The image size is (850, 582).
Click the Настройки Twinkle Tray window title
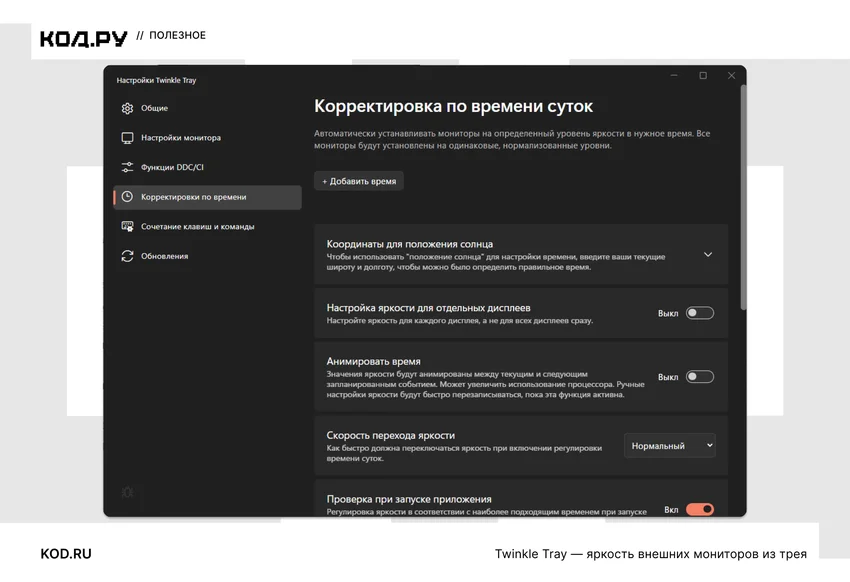(x=156, y=80)
